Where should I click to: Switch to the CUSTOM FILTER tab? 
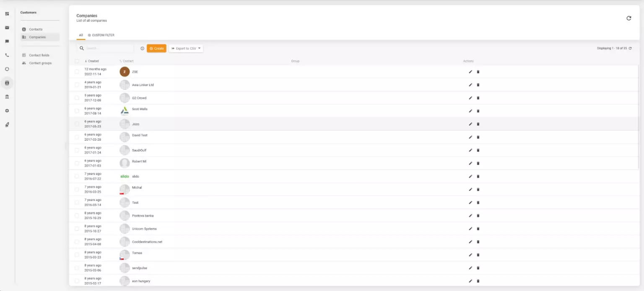tap(101, 35)
